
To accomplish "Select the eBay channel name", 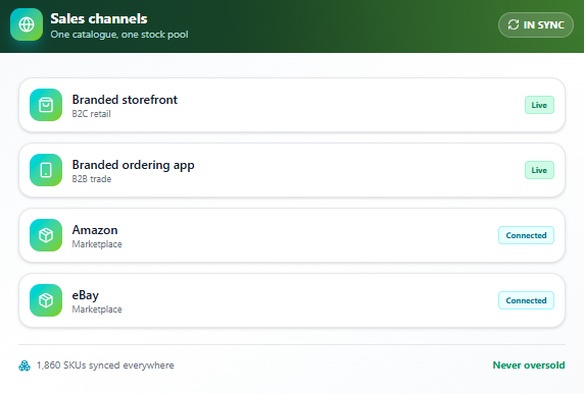I will (85, 295).
